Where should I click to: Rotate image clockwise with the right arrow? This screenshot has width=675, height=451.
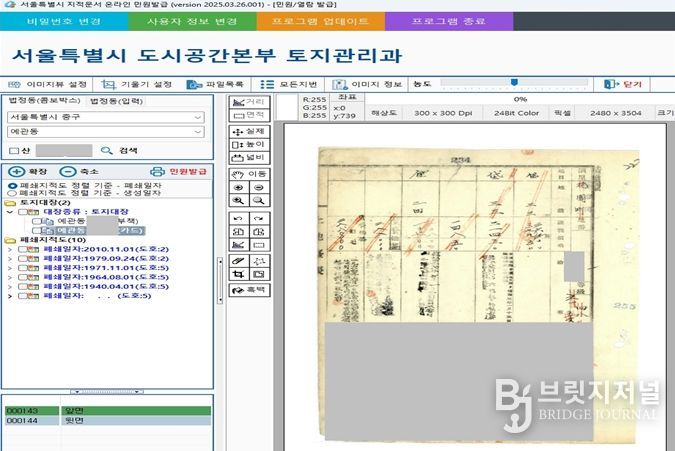(x=259, y=219)
